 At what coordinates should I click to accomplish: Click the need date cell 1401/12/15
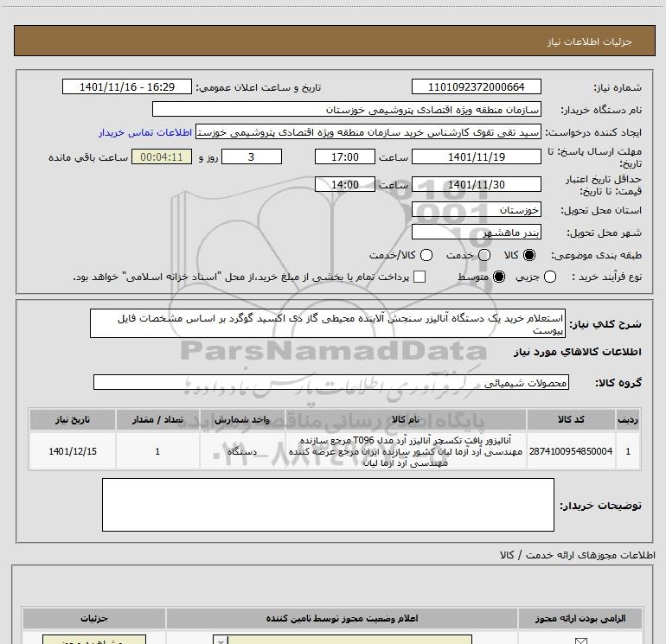(72, 451)
